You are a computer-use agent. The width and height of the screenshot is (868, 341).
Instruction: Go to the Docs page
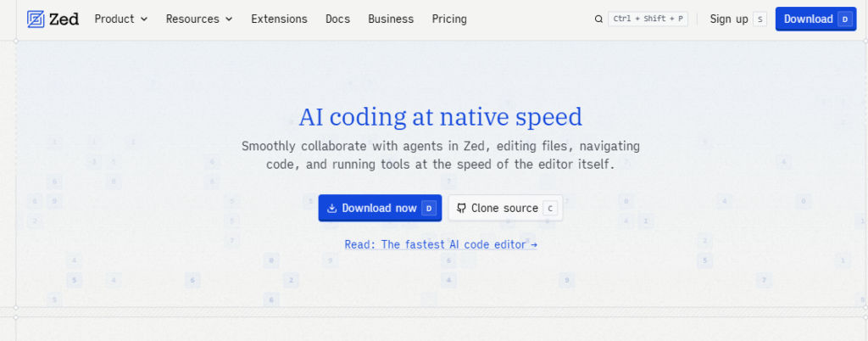[x=337, y=19]
